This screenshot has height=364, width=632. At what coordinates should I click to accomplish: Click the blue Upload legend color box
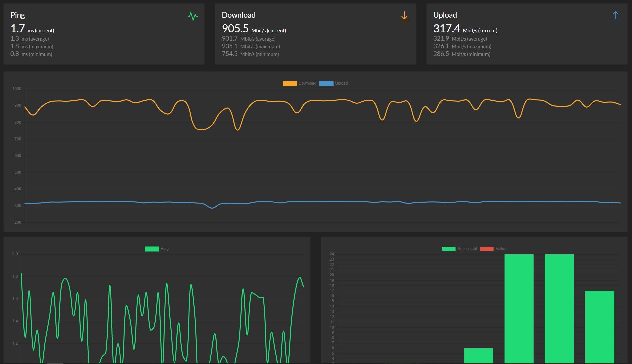click(x=326, y=83)
